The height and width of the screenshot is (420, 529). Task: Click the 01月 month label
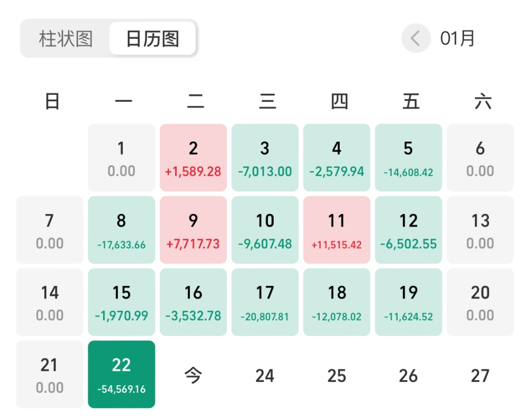457,38
